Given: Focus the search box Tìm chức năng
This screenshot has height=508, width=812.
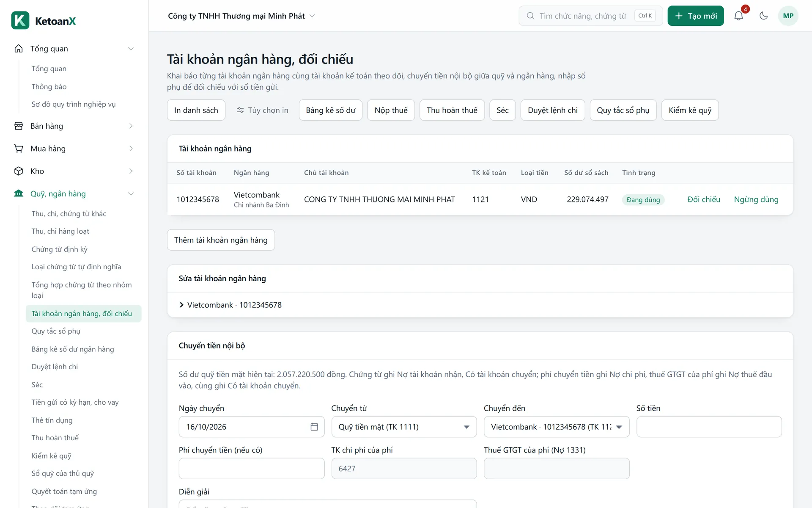Looking at the screenshot, I should point(590,16).
